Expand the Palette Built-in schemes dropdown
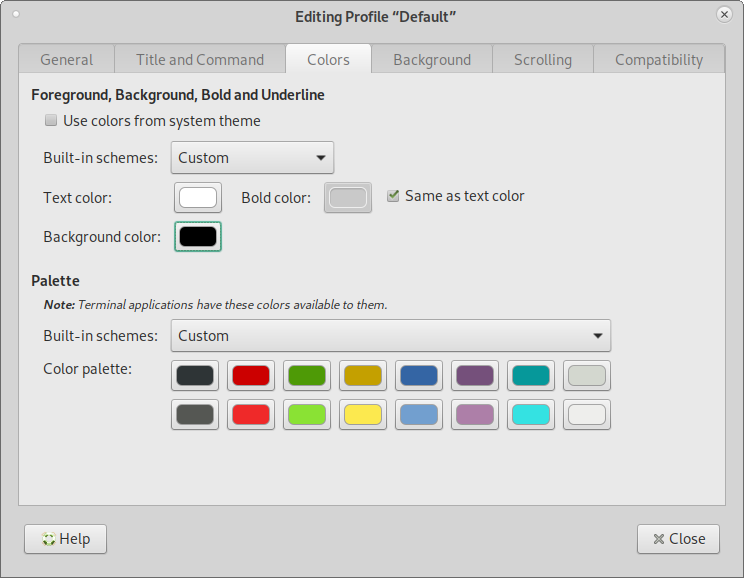 [391, 336]
